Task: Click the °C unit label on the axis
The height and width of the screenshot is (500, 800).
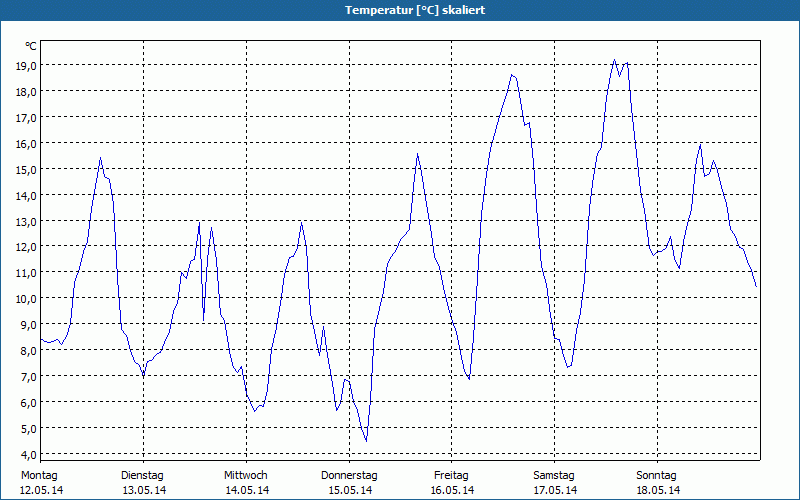Action: click(31, 46)
